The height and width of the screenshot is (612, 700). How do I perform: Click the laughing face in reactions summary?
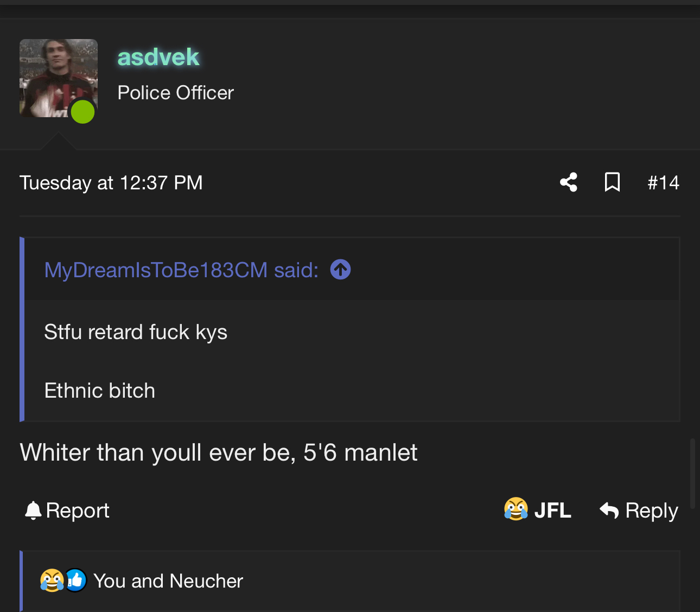tap(52, 581)
